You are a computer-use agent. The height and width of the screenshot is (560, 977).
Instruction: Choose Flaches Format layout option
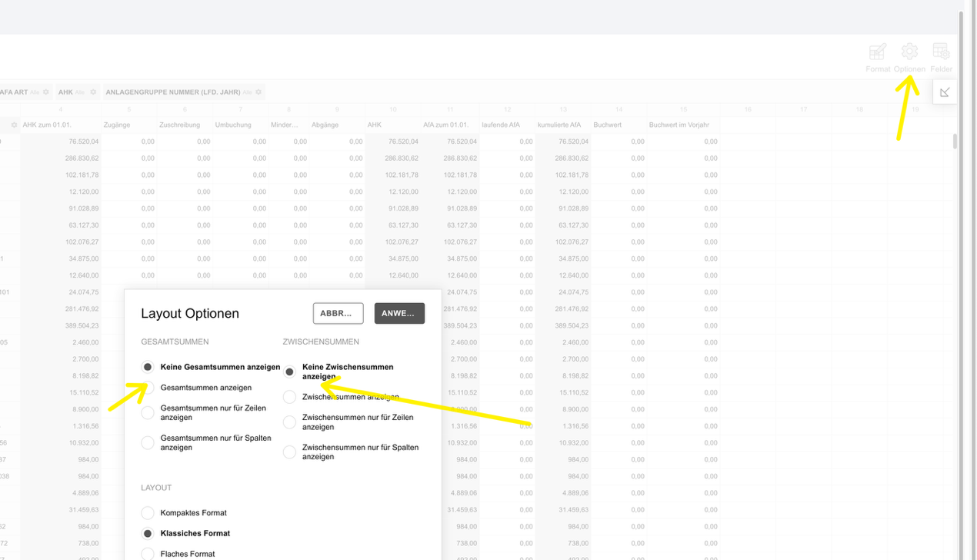pos(148,554)
